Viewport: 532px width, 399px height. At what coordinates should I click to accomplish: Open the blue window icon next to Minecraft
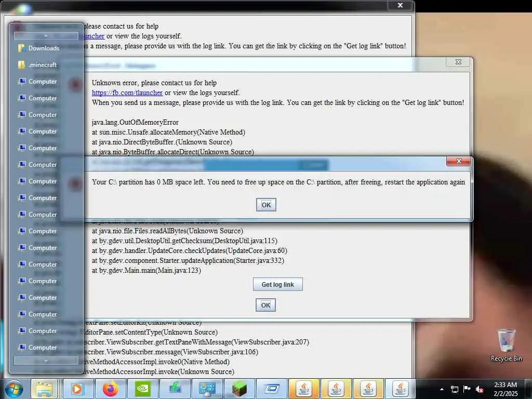point(272,389)
